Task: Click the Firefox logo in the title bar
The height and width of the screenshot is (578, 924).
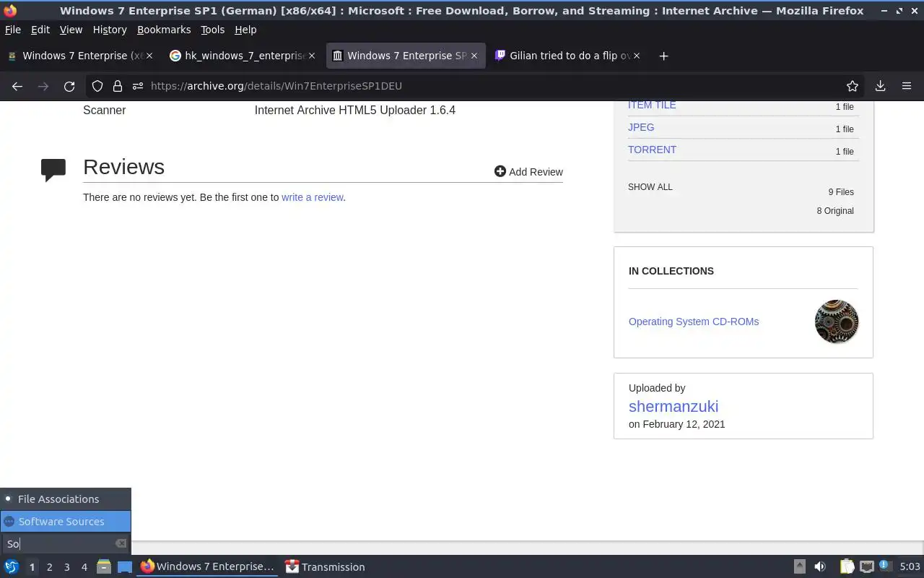Action: [x=10, y=11]
